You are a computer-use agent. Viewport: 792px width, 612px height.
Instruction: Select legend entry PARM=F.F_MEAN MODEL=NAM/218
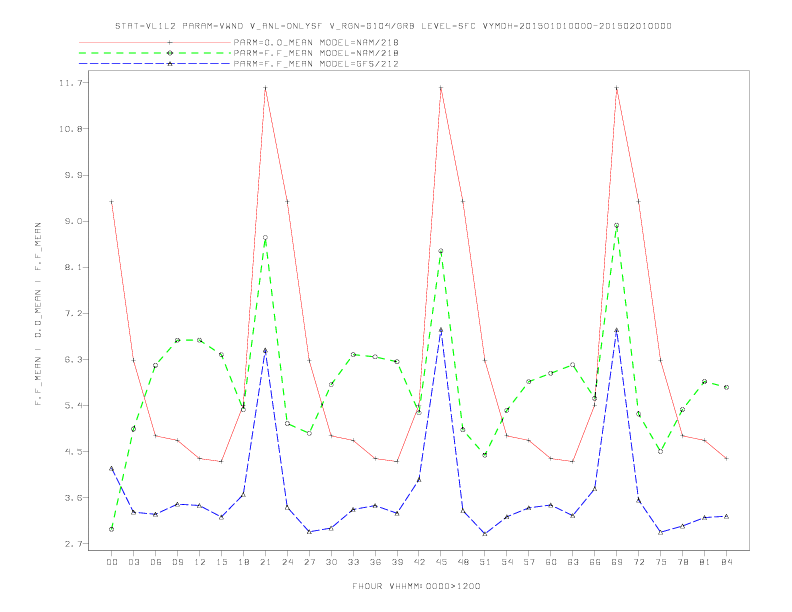click(x=316, y=53)
